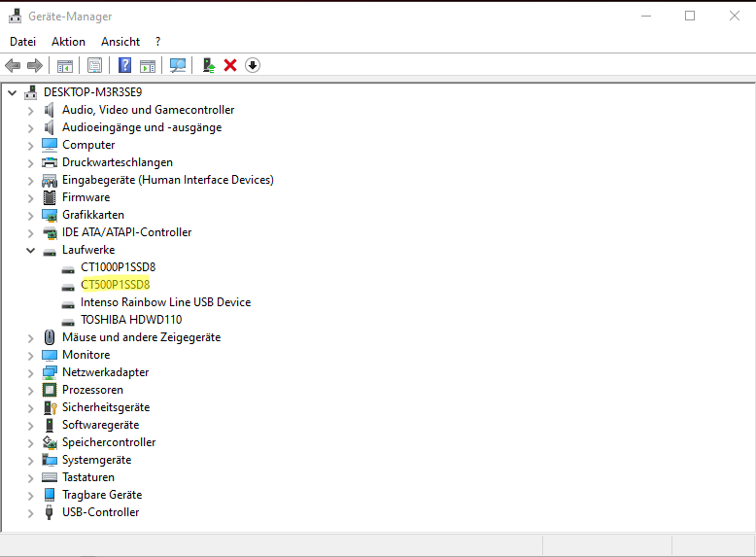Toggle the console tree pane icon
The image size is (756, 557).
pyautogui.click(x=64, y=65)
